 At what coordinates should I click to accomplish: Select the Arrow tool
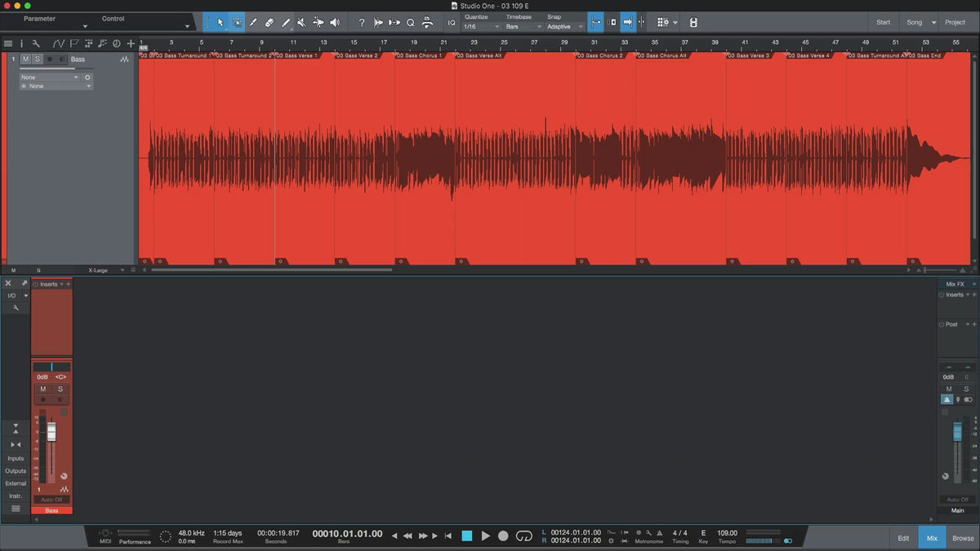[220, 23]
